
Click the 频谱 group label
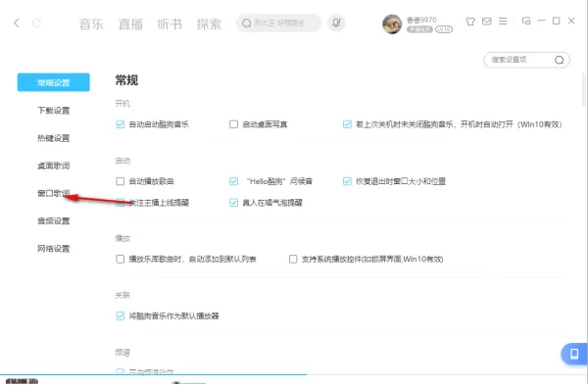[122, 353]
